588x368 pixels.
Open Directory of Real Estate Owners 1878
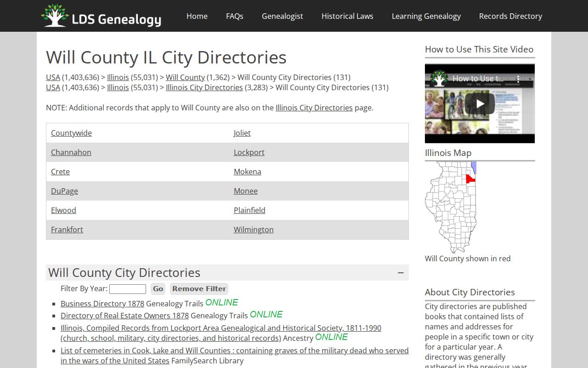click(124, 316)
